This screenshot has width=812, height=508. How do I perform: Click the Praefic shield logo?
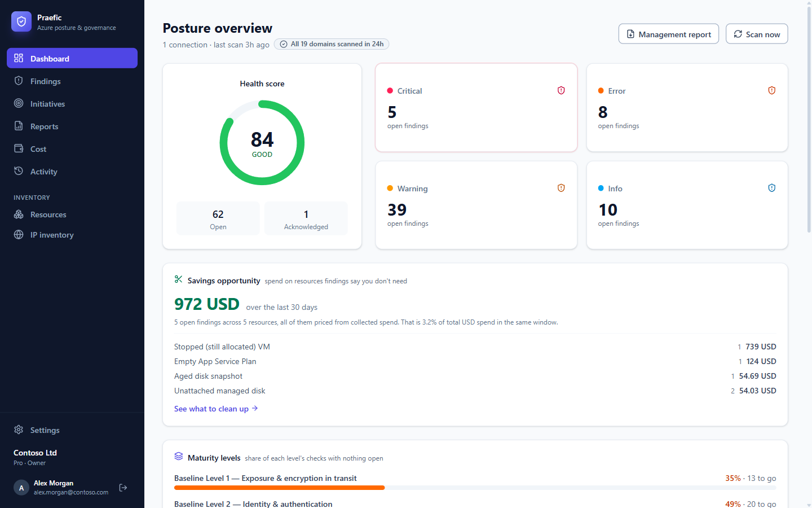(21, 21)
